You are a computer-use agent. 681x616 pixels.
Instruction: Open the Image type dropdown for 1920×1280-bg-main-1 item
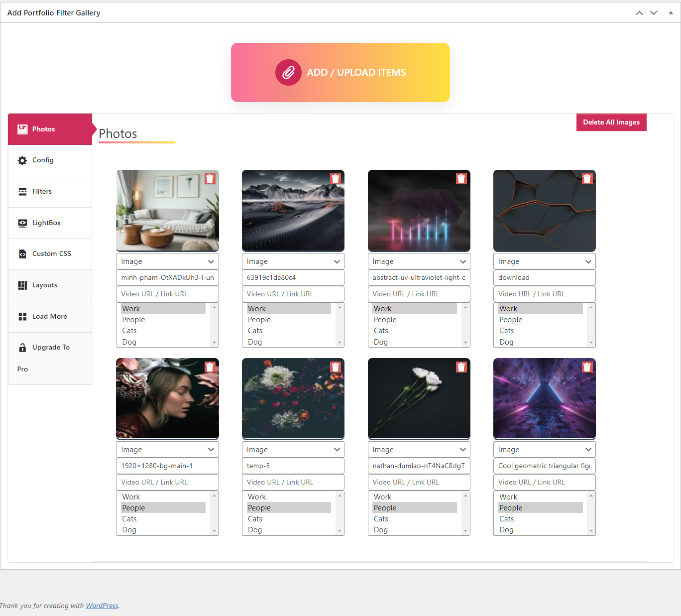point(167,450)
